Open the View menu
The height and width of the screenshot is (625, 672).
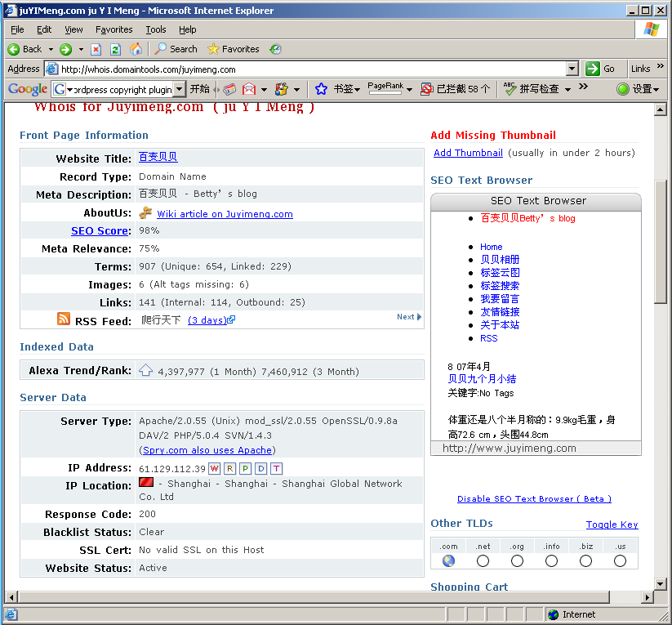coord(73,29)
